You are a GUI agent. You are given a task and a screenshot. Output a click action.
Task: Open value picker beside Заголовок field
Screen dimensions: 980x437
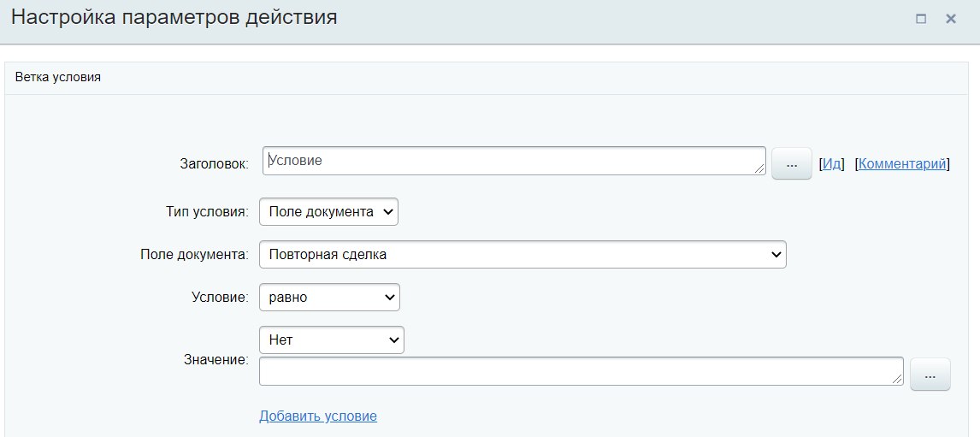[x=791, y=164]
